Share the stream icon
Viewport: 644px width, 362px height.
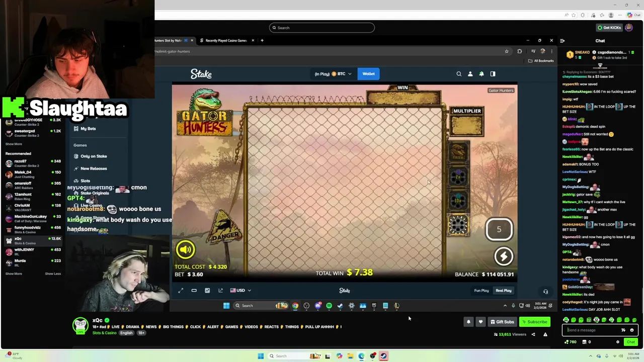pos(533,334)
